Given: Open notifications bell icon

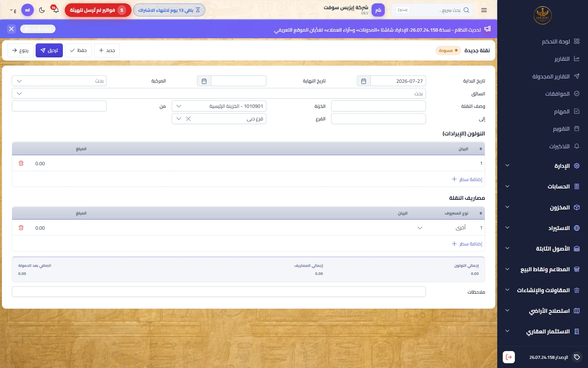Looking at the screenshot, I should click(55, 10).
